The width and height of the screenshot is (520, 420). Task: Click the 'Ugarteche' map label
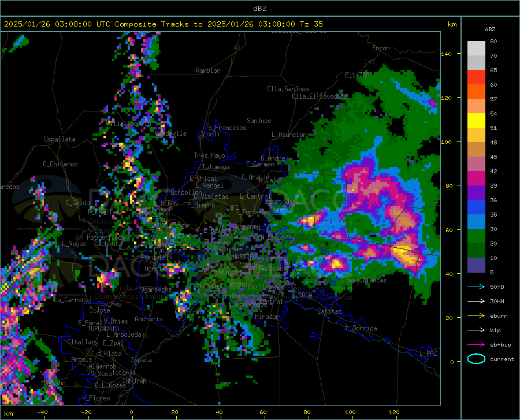156,289
